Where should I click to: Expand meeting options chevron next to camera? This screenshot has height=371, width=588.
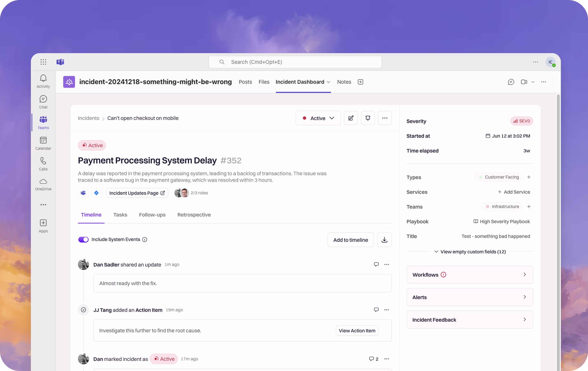pos(533,82)
